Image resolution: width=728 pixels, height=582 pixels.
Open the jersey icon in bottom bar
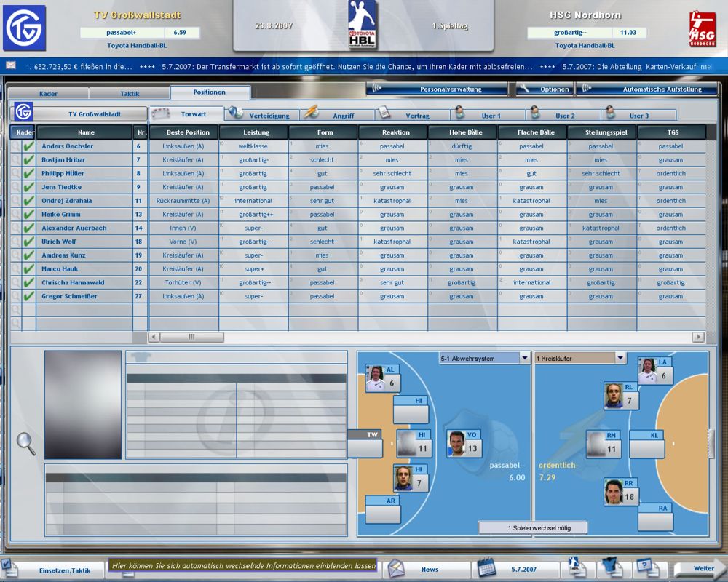pyautogui.click(x=609, y=567)
